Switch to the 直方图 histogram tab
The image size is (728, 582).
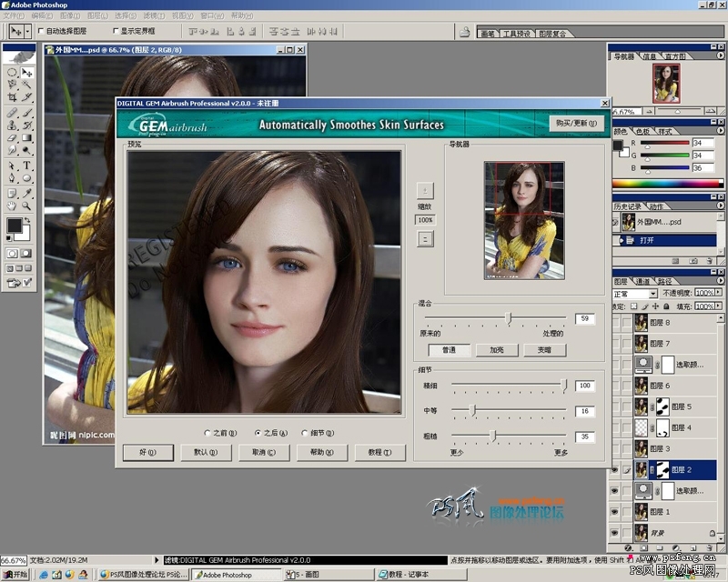(675, 56)
